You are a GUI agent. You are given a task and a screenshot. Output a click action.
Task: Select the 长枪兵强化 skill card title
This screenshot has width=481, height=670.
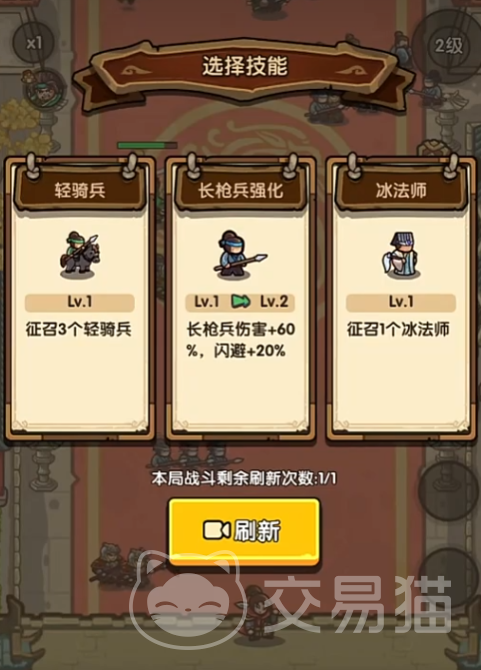(240, 190)
